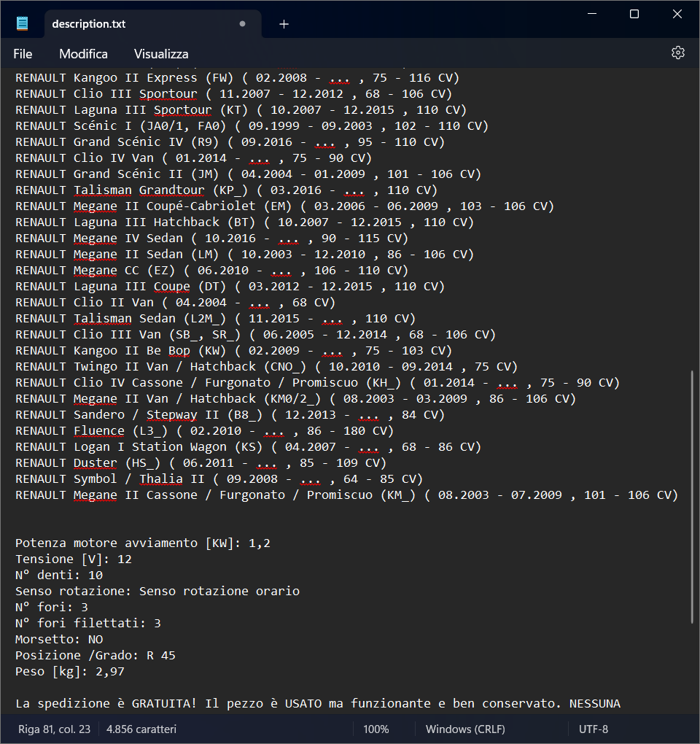The image size is (700, 744).
Task: Click the line Morsetto: NO
Action: (x=59, y=640)
